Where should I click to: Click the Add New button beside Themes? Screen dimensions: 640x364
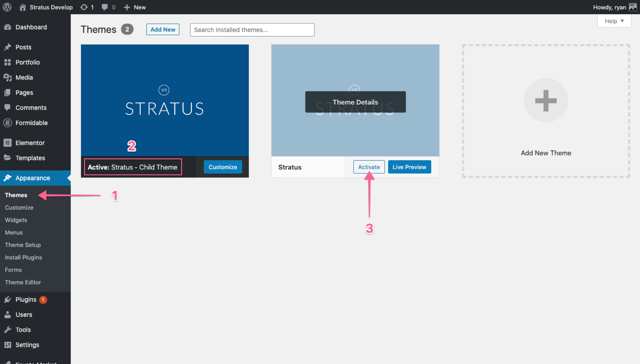click(163, 29)
